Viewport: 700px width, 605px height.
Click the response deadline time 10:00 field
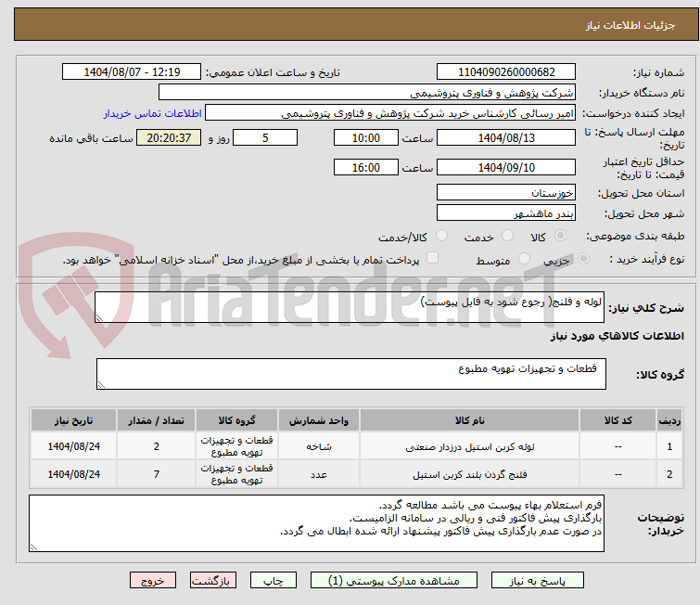pyautogui.click(x=366, y=137)
